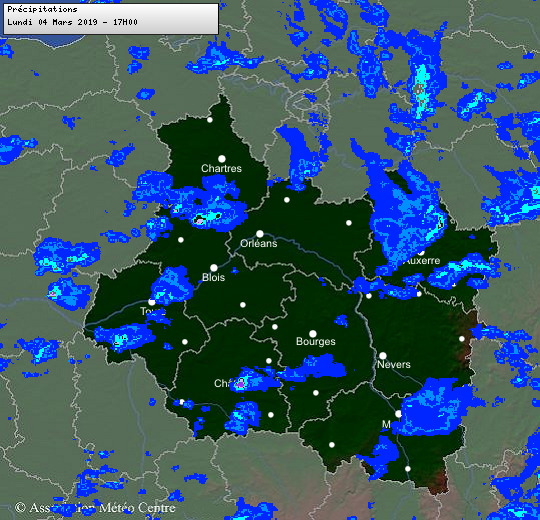Image resolution: width=540 pixels, height=520 pixels.
Task: Choose the Nevers city marker dot
Action: click(383, 355)
